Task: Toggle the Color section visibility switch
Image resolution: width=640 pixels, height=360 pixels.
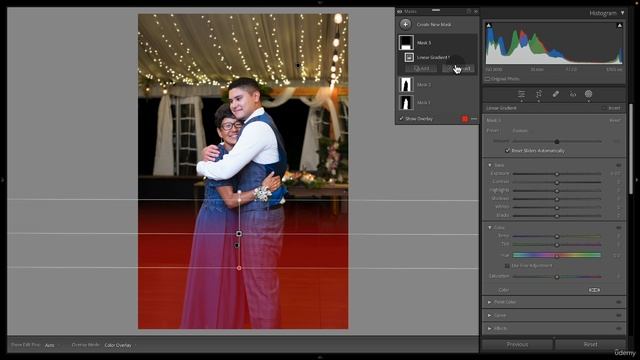Action: tap(619, 228)
